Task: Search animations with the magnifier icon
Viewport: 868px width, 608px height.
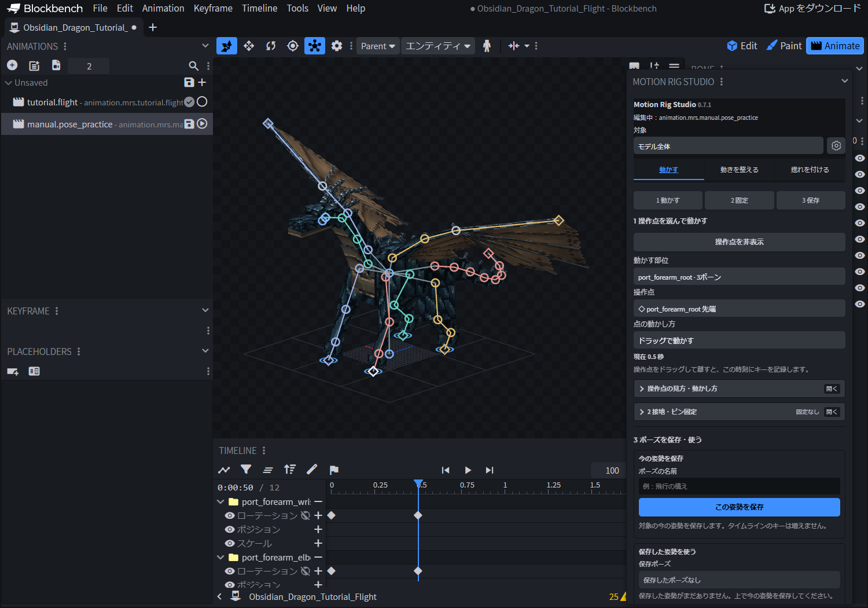Action: 194,66
